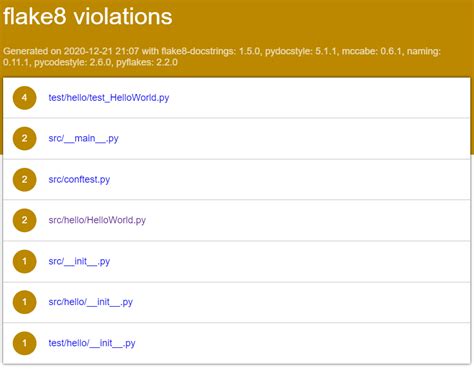The height and width of the screenshot is (370, 474).
Task: Click empty area of test/hello/__init__.py row
Action: pyautogui.click(x=300, y=343)
